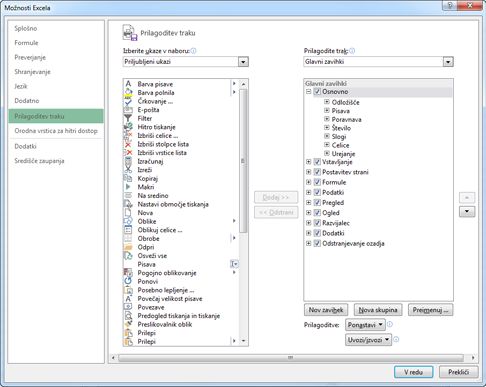Click the Preimenuj button
The image size is (486, 387).
[431, 310]
